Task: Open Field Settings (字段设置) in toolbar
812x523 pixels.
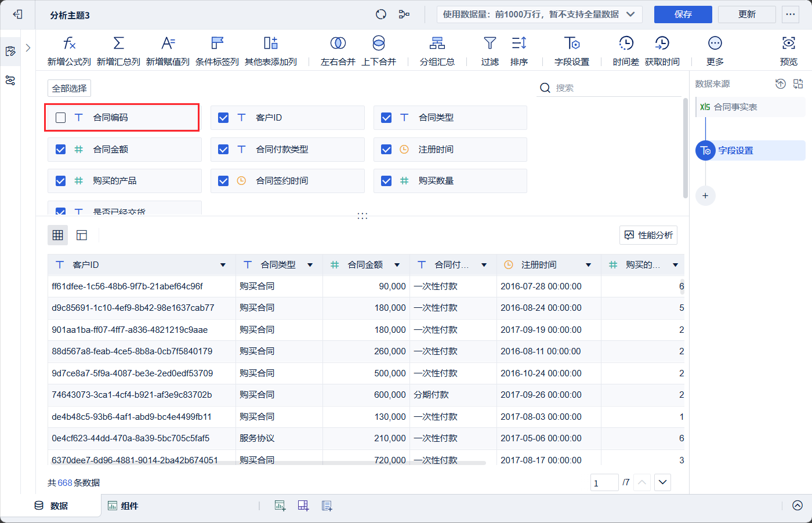Action: (x=572, y=50)
